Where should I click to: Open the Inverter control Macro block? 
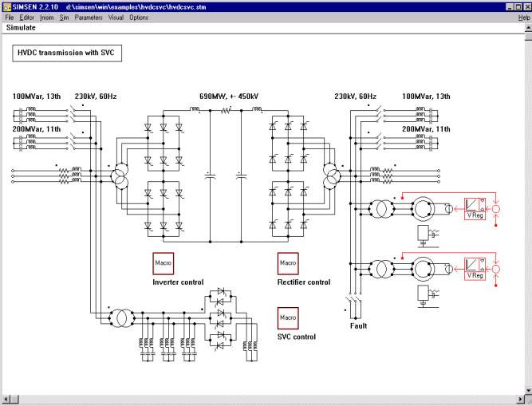pos(164,263)
